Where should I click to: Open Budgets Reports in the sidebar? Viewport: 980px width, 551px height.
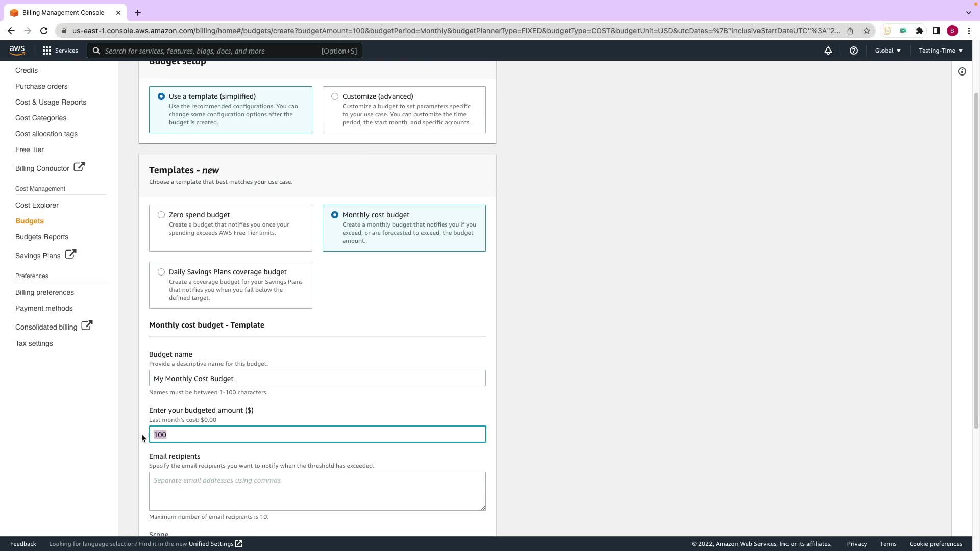pos(42,237)
